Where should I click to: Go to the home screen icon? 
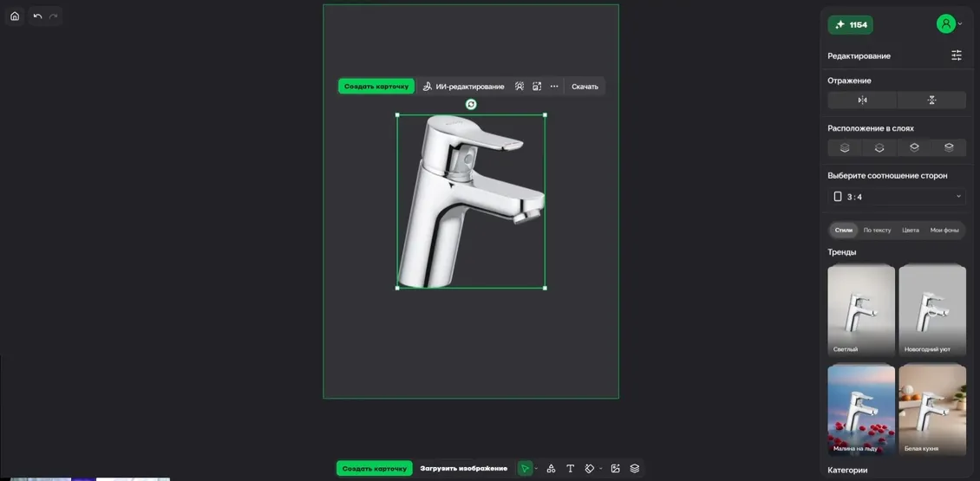[15, 16]
